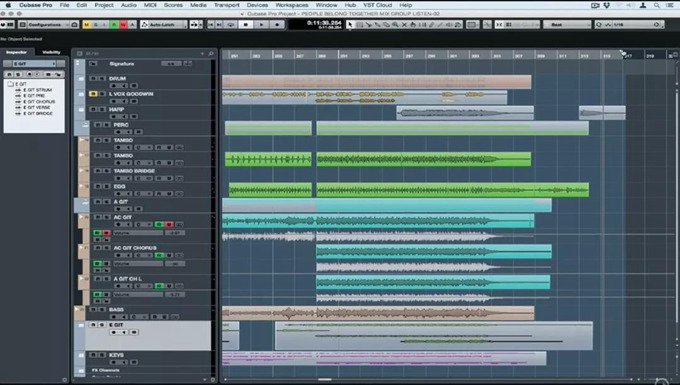The image size is (680, 385).
Task: Open the Apple menu
Action: pyautogui.click(x=8, y=5)
